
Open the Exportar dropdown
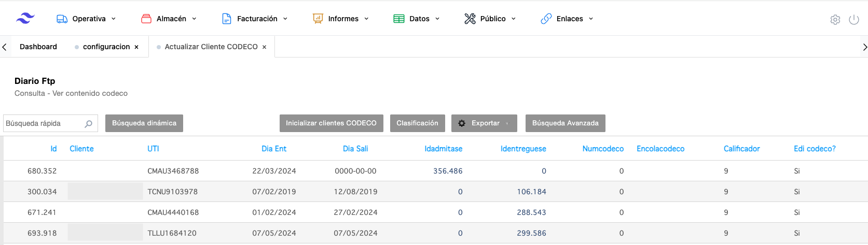point(484,123)
